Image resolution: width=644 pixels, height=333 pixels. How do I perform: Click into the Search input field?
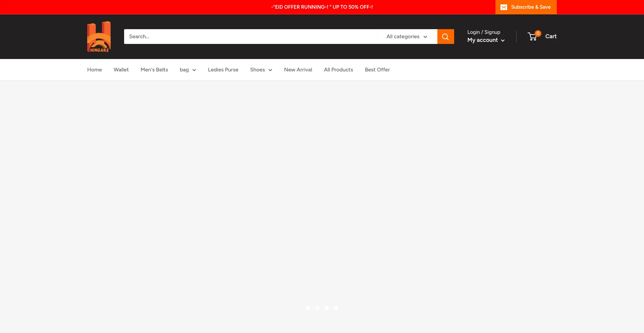(251, 37)
